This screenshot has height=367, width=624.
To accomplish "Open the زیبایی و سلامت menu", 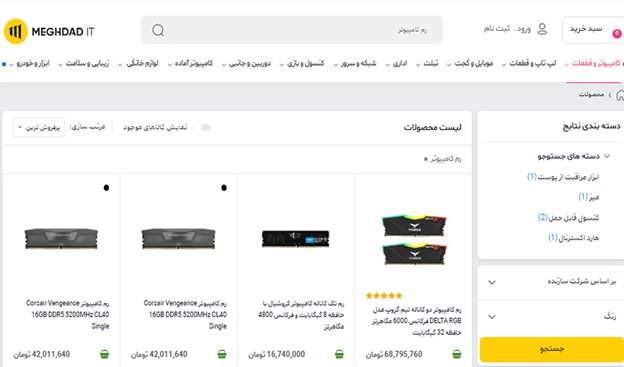I will click(x=84, y=63).
